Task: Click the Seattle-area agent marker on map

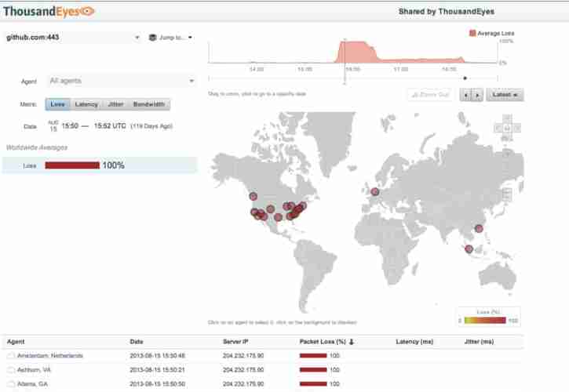Action: click(x=253, y=196)
